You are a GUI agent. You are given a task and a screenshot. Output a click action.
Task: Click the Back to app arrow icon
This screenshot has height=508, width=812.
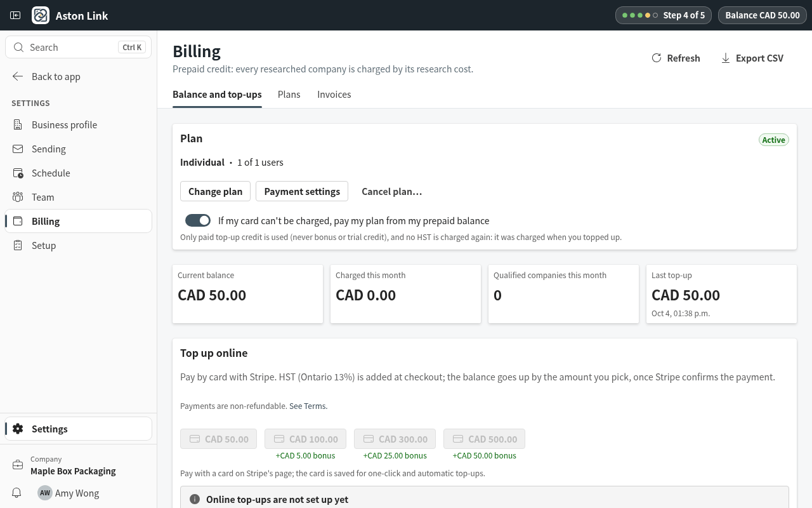point(18,76)
